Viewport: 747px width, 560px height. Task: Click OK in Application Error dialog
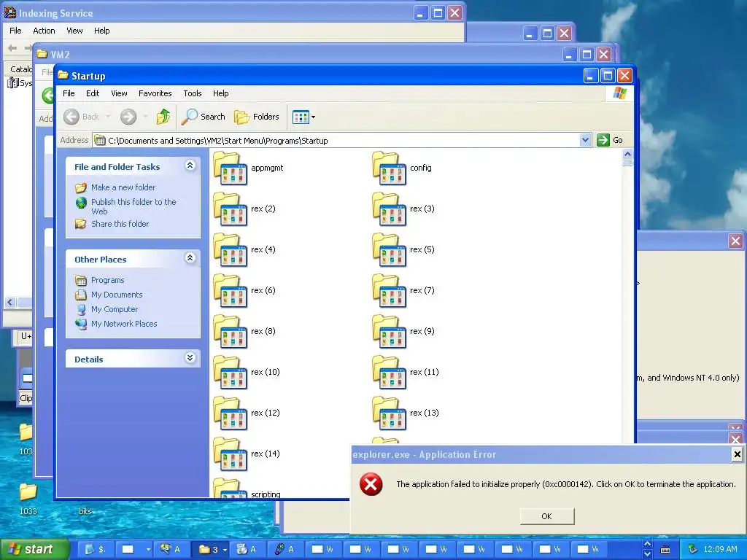click(547, 516)
